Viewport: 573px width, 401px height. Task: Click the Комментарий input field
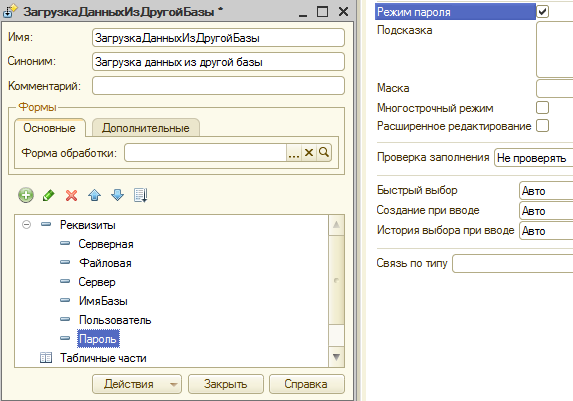tap(218, 86)
